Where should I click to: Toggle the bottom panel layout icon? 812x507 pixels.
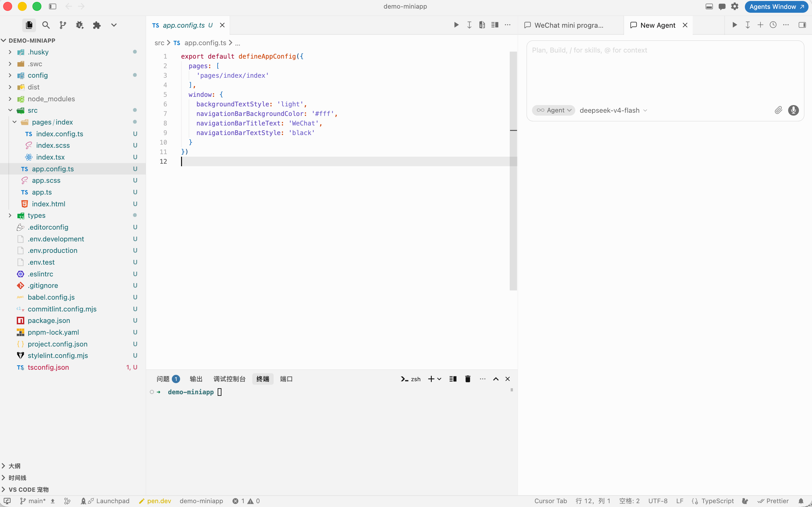click(709, 6)
